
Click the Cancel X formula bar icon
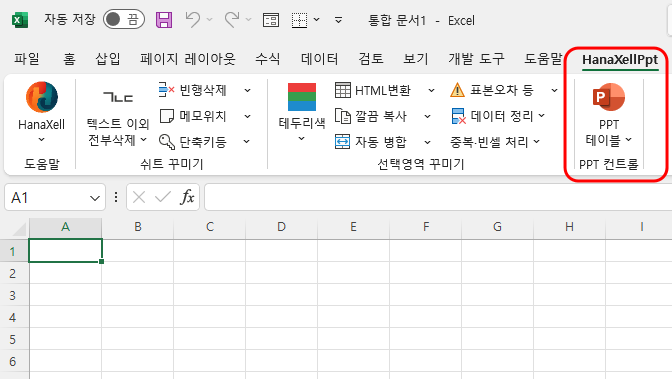click(x=138, y=197)
